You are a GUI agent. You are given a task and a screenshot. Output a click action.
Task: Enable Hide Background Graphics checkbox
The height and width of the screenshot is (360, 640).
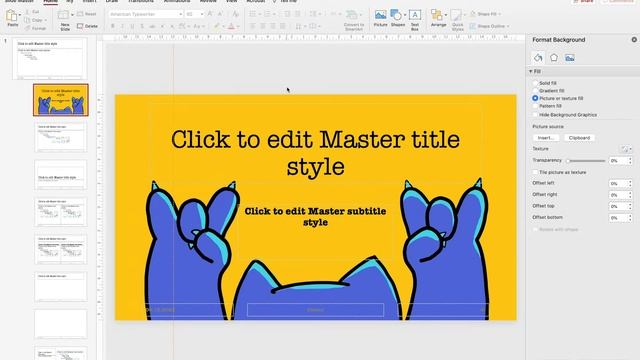535,115
